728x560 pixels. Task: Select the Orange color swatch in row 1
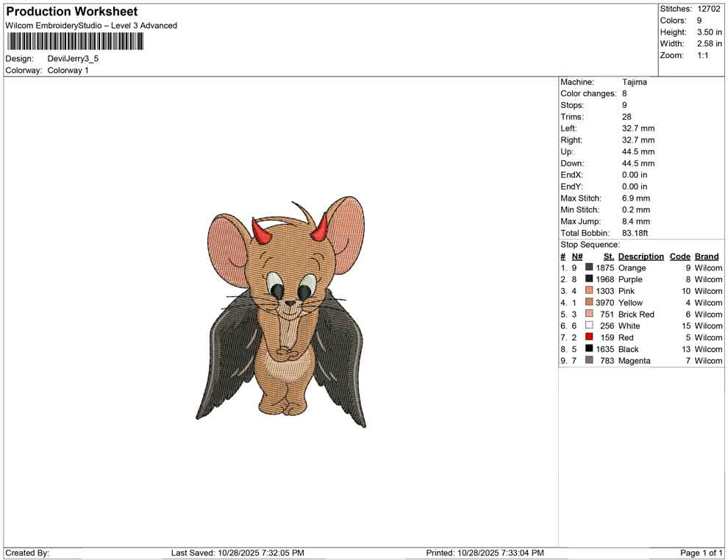(x=589, y=268)
